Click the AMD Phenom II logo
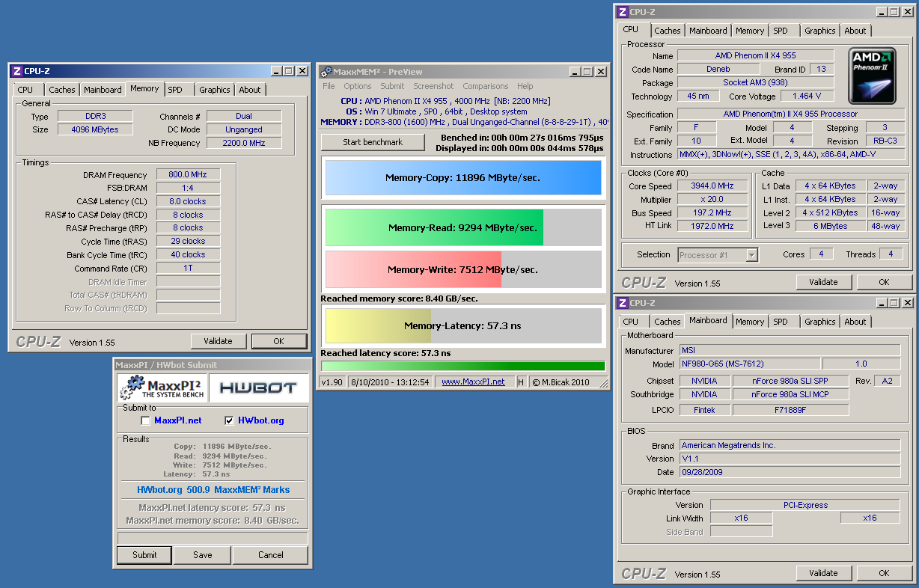Viewport: 919px width, 588px height. (872, 76)
